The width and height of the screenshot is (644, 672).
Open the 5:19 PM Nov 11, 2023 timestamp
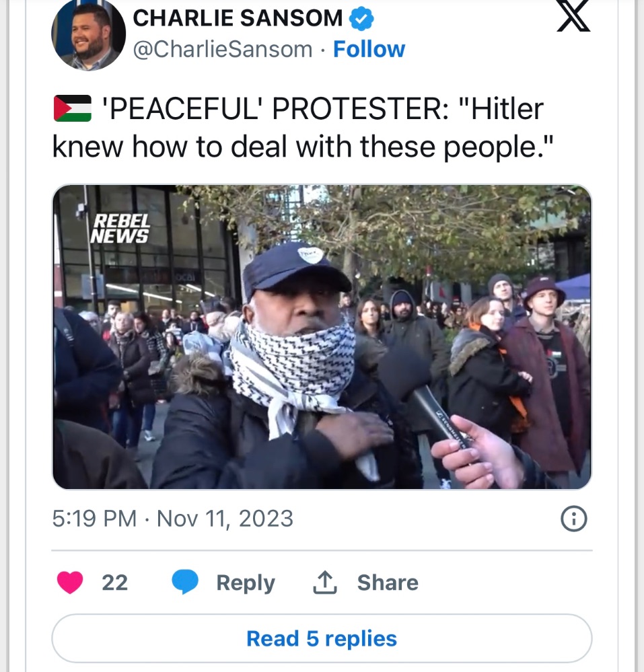[x=173, y=519]
